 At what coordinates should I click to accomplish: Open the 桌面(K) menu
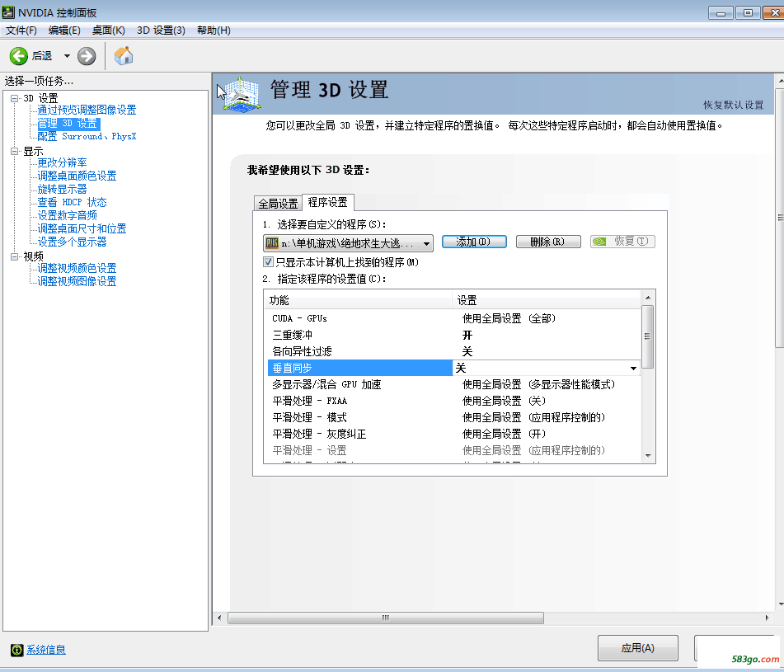[109, 31]
